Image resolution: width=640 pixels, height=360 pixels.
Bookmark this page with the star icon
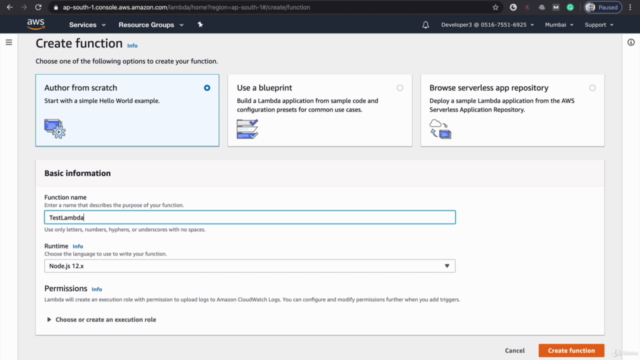(496, 7)
